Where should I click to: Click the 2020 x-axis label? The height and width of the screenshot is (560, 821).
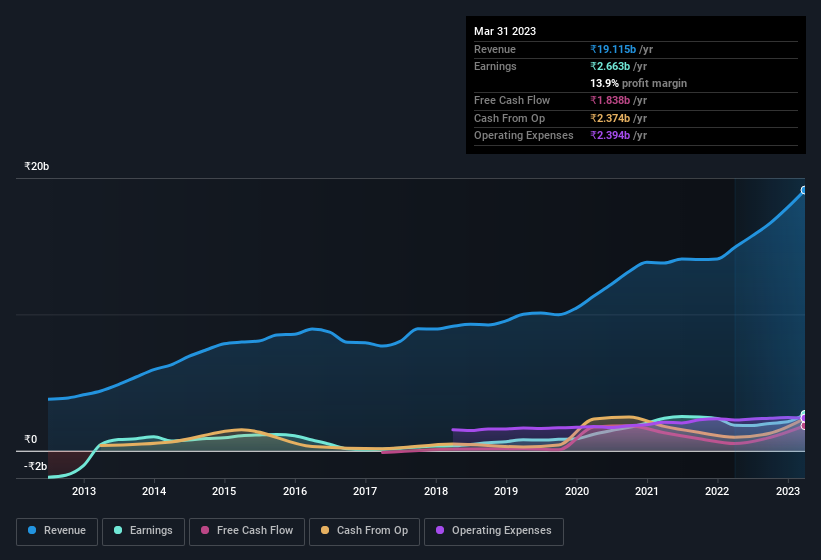[576, 491]
